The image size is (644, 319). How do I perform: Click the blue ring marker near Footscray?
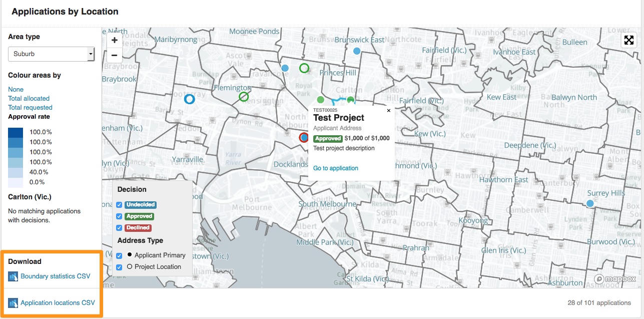pyautogui.click(x=189, y=99)
